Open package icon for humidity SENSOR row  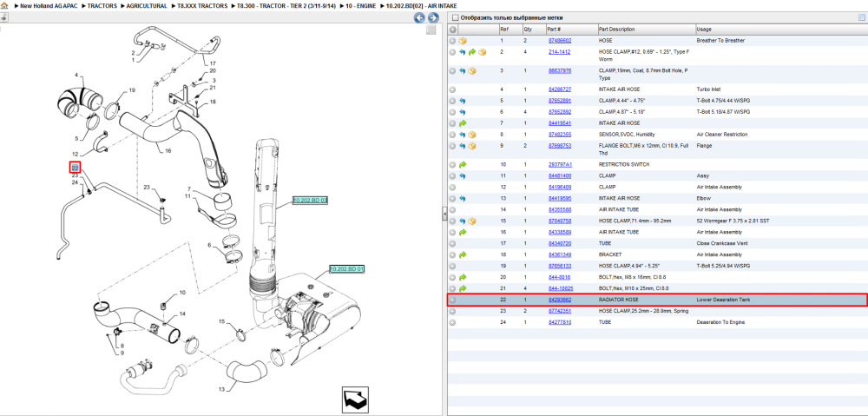[472, 135]
